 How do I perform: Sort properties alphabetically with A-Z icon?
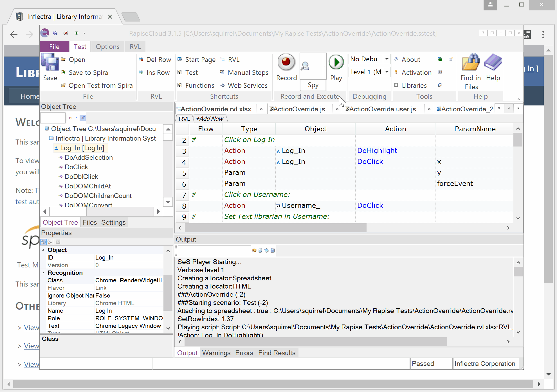tap(50, 242)
